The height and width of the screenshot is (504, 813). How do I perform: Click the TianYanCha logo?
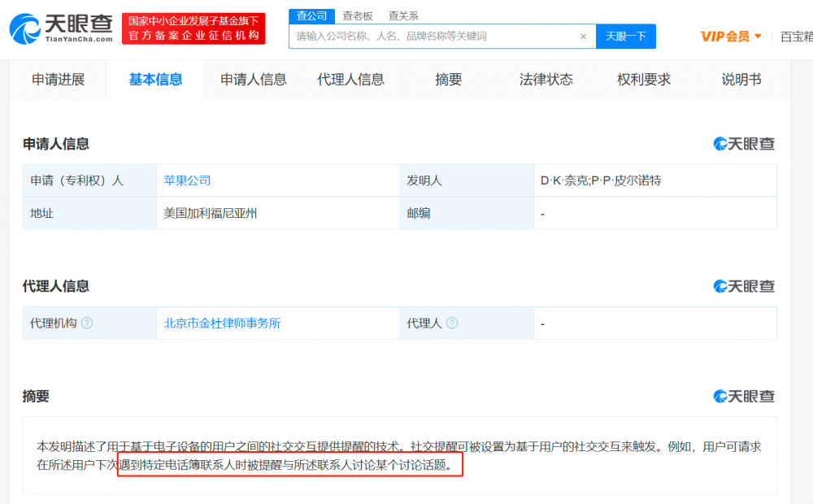[61, 28]
